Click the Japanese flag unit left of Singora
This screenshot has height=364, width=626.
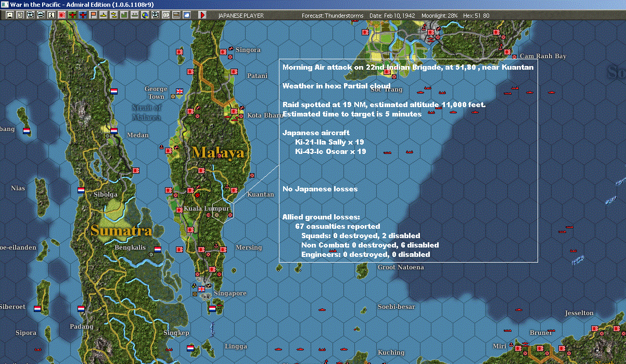pos(223,53)
